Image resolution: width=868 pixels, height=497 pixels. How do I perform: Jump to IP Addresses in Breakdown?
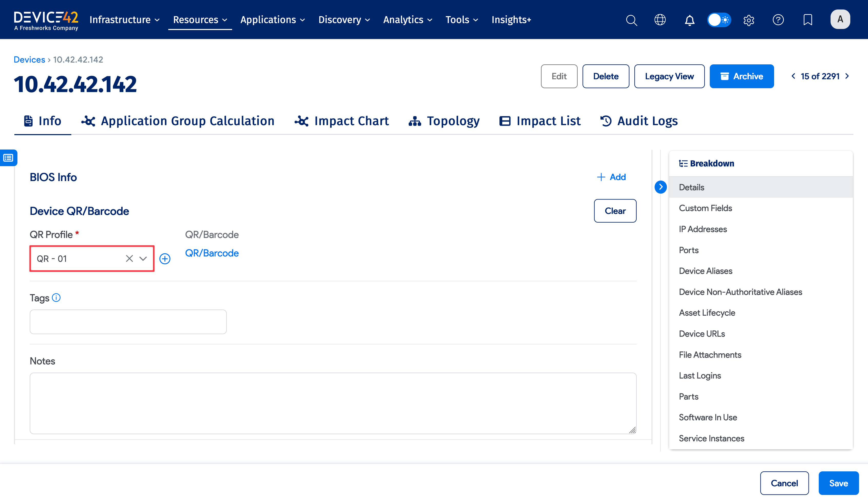703,229
